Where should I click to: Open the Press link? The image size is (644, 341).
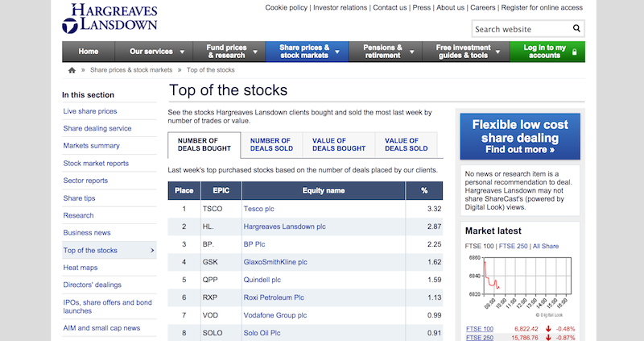pos(421,7)
